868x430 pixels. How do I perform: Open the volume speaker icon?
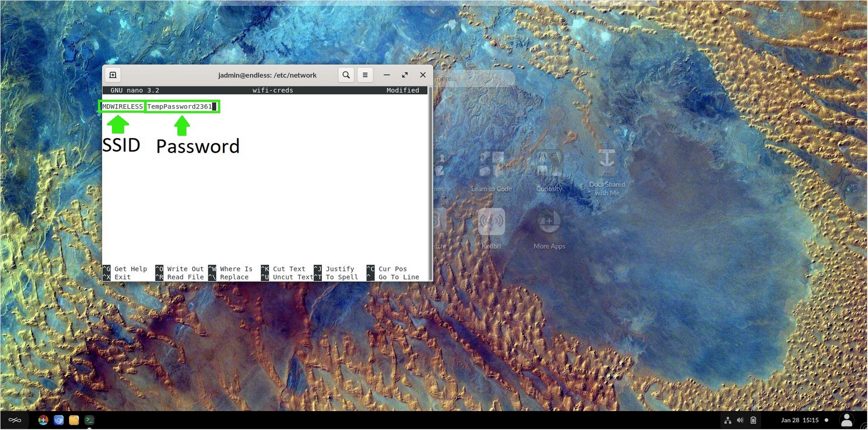pos(740,421)
